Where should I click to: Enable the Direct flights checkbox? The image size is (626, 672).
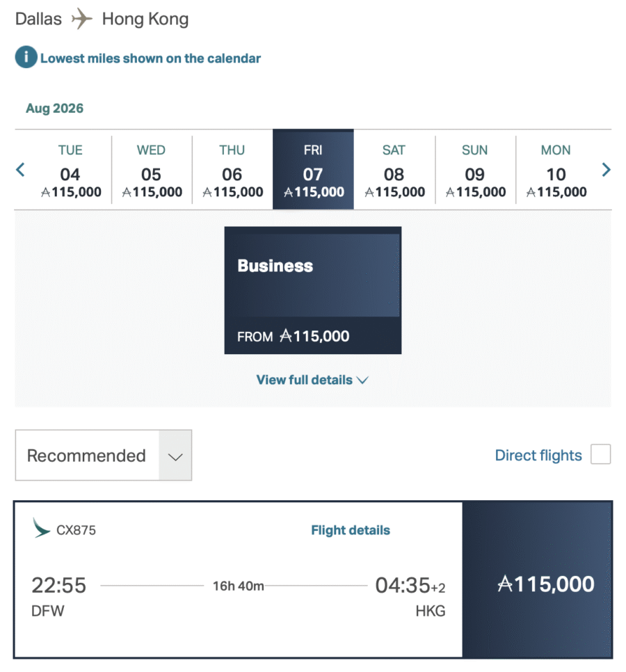click(x=600, y=454)
